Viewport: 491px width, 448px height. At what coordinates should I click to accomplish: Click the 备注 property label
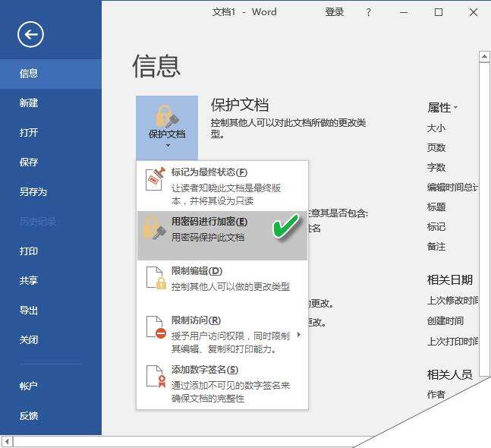[x=436, y=247]
